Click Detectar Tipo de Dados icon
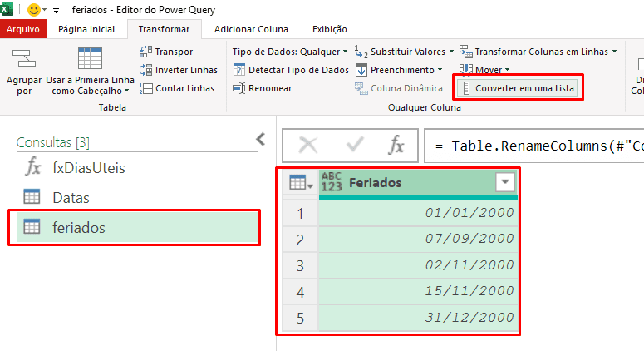Image resolution: width=644 pixels, height=351 pixels. 238,70
